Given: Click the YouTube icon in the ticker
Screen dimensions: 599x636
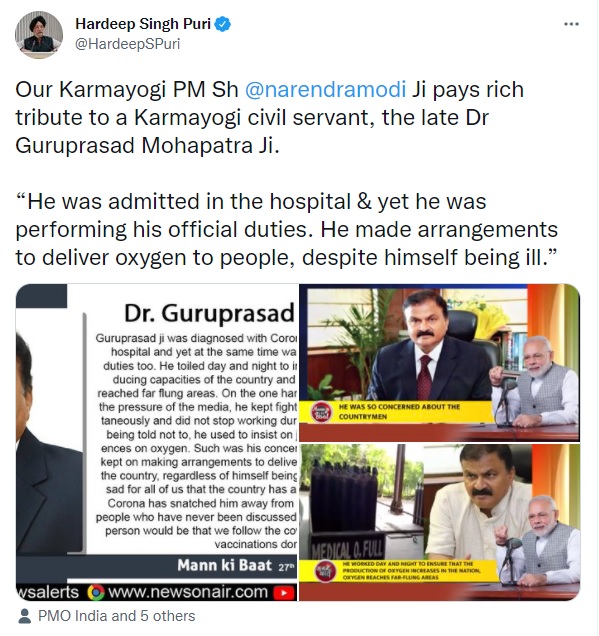Looking at the screenshot, I should [x=284, y=593].
